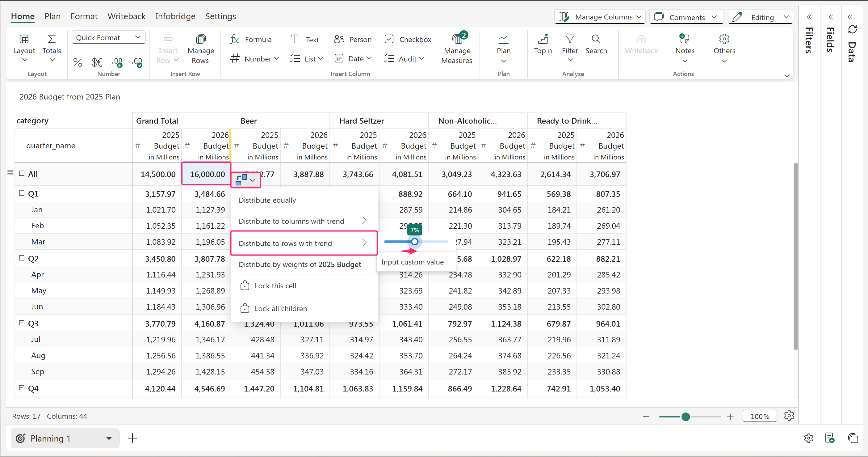Click the Top n analyze icon

point(543,39)
